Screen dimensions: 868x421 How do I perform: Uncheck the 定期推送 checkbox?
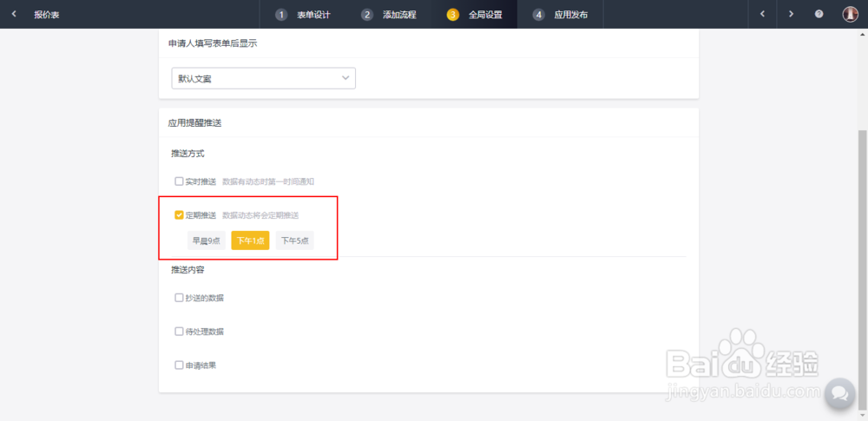point(179,215)
